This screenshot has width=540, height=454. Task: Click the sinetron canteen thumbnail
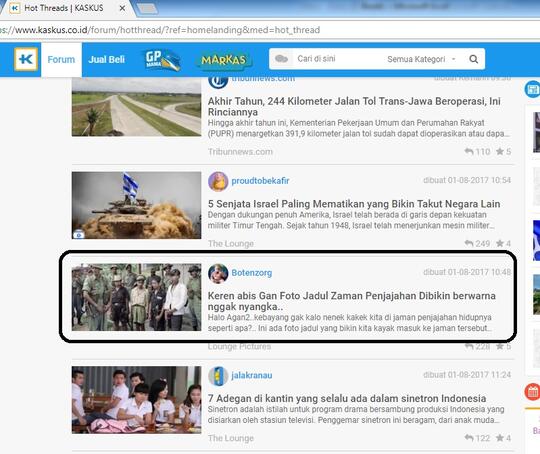pyautogui.click(x=136, y=400)
